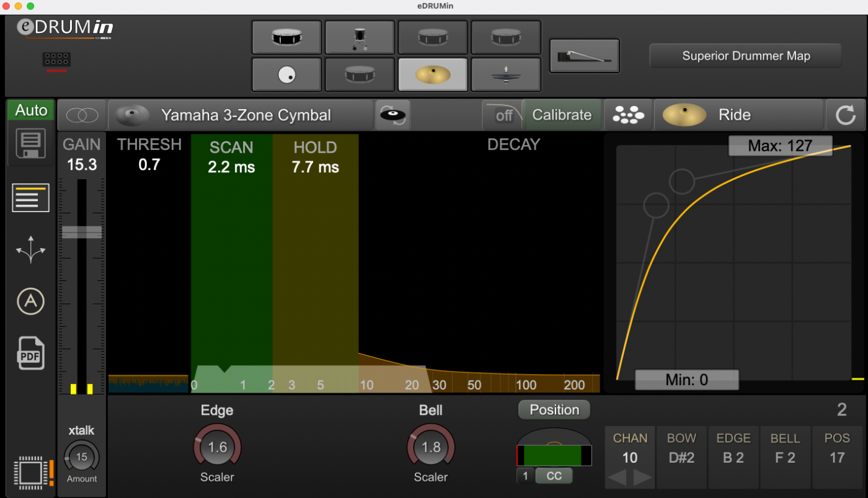Click the small 1 box beside CC
This screenshot has width=868, height=498.
pyautogui.click(x=525, y=476)
